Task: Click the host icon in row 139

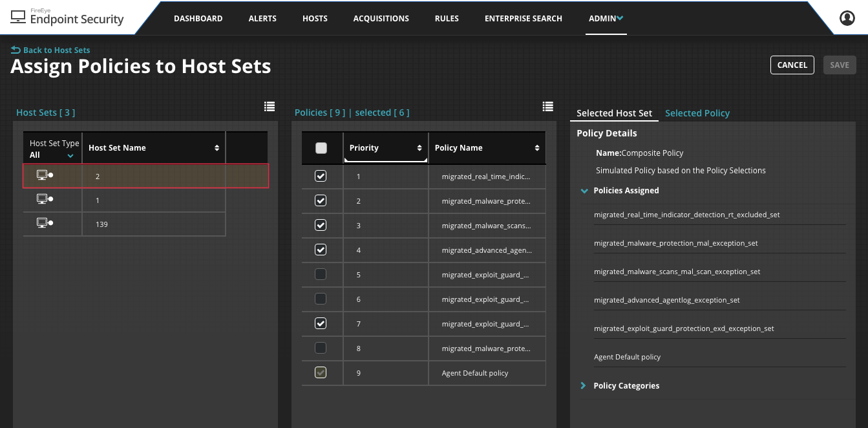Action: tap(45, 224)
